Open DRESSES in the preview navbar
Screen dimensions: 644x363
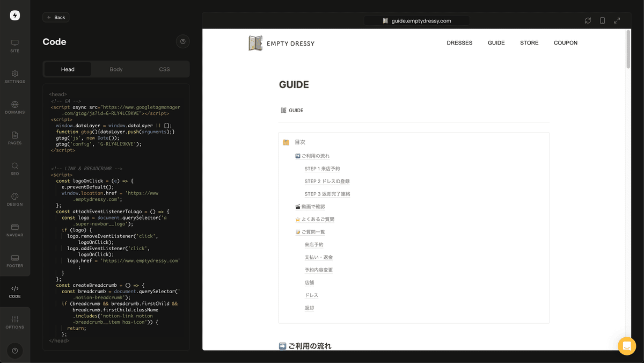[459, 43]
